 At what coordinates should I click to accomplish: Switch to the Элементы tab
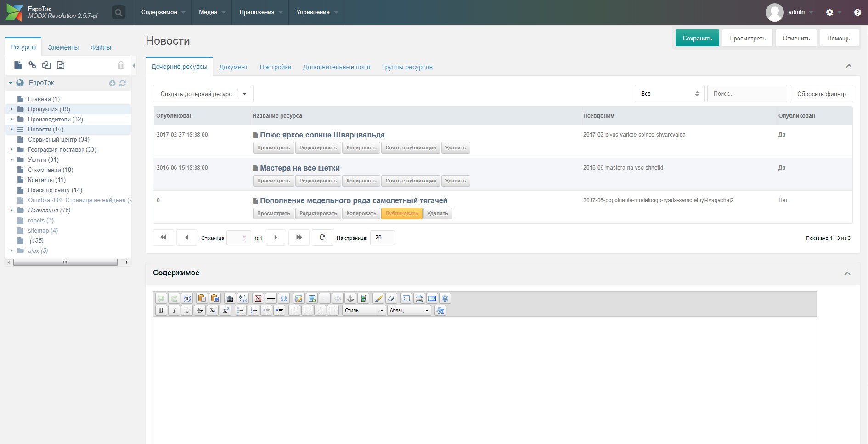pos(63,47)
